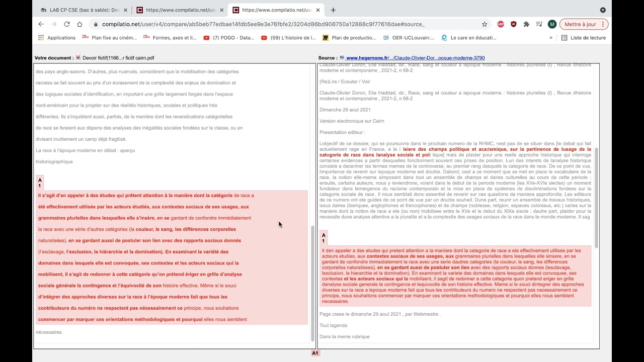
Task: Open a new browser tab
Action: pyautogui.click(x=333, y=10)
